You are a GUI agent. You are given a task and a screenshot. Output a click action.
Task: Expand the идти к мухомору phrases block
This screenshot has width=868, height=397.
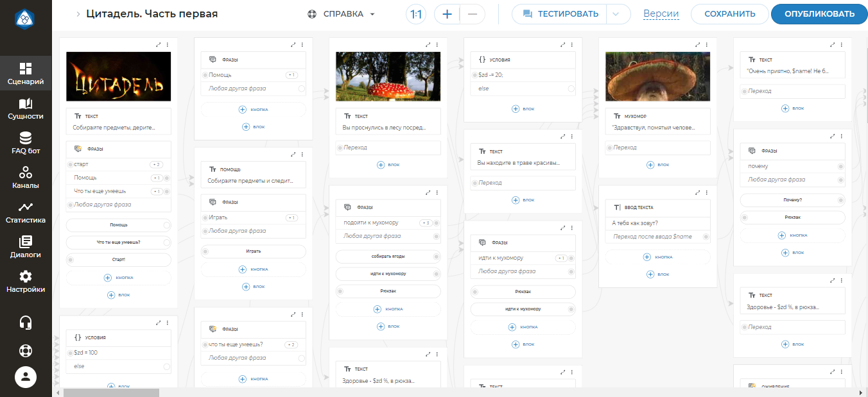click(562, 228)
